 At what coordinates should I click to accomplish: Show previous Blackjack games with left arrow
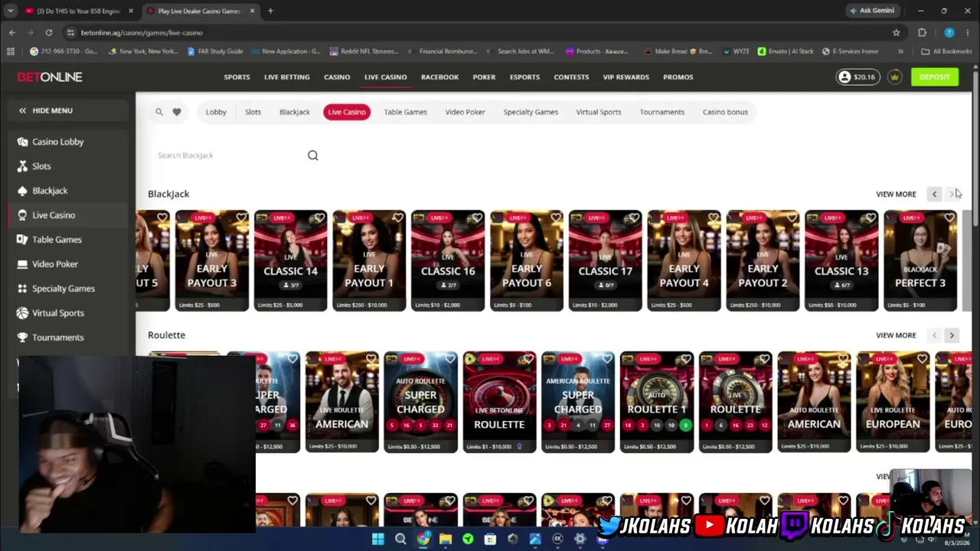point(934,194)
